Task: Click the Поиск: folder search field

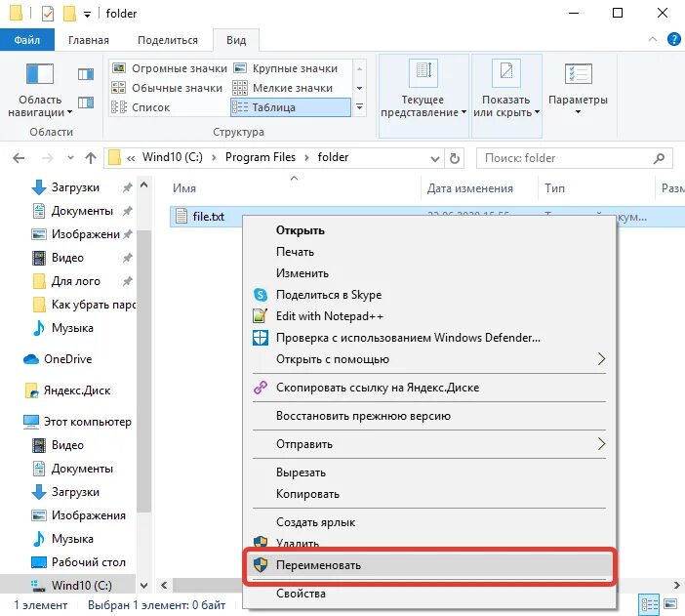Action: coord(575,158)
